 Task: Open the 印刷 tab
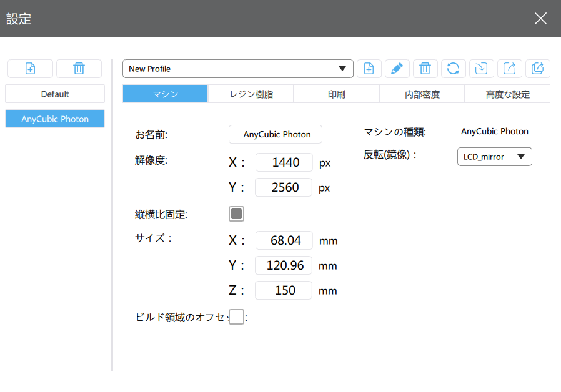coord(337,94)
